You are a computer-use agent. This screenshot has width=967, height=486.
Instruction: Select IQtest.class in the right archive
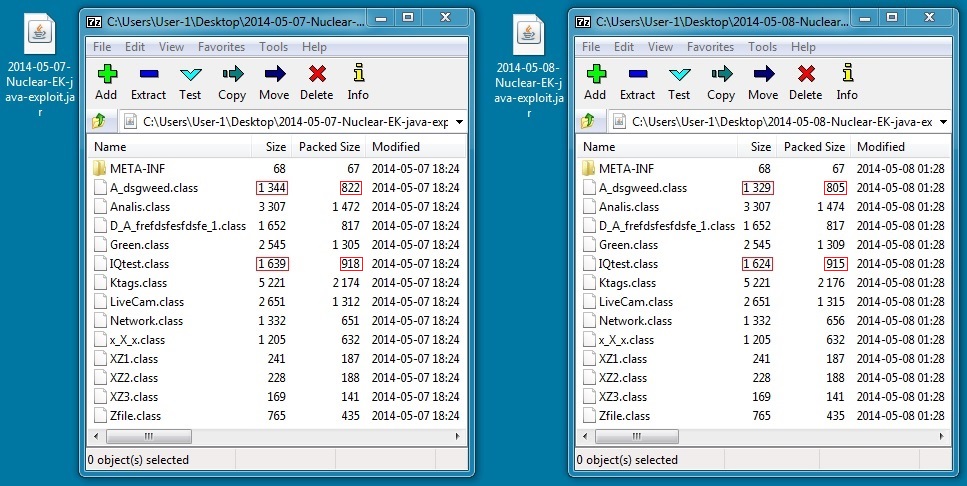(628, 264)
